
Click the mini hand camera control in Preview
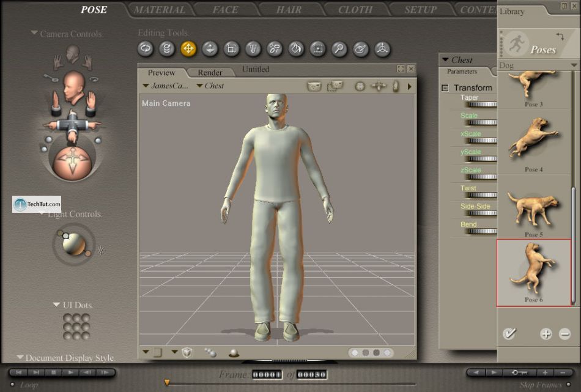[x=396, y=87]
